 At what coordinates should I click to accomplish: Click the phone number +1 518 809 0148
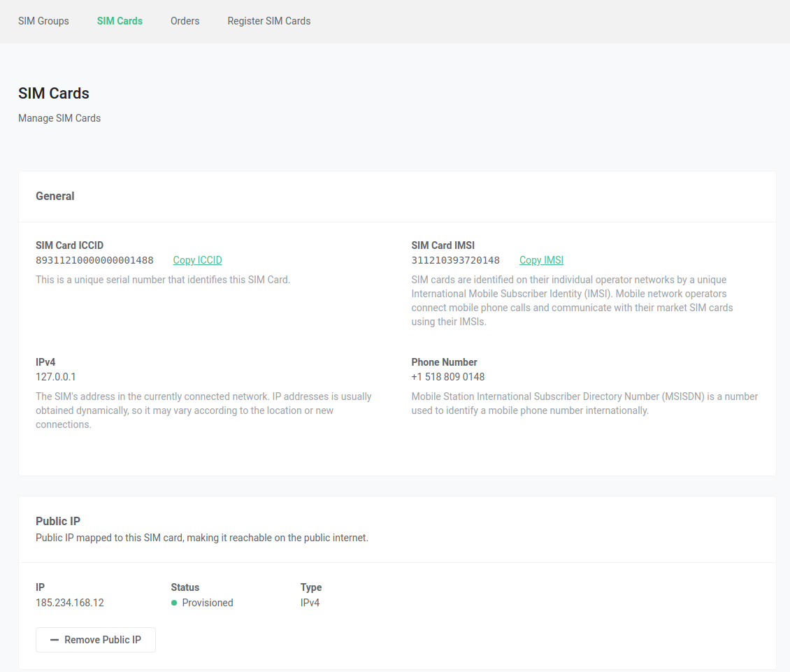448,377
